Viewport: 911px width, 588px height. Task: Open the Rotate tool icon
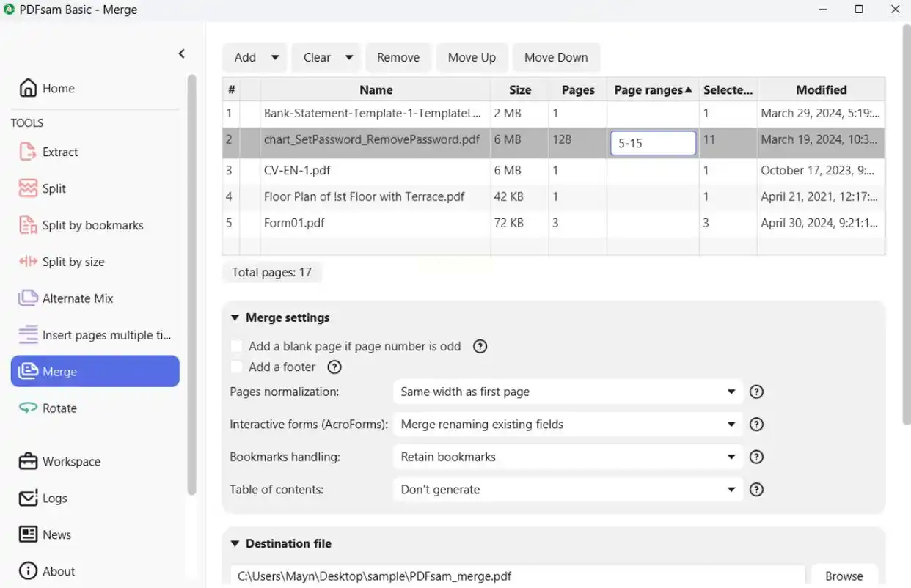(28, 408)
